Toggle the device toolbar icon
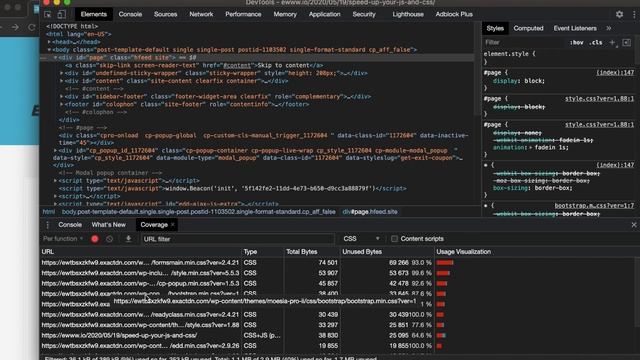 [61, 14]
